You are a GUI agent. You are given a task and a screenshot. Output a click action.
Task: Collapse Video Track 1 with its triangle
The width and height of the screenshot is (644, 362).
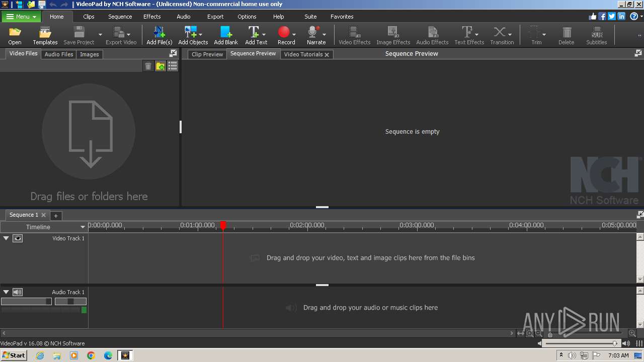[6, 238]
